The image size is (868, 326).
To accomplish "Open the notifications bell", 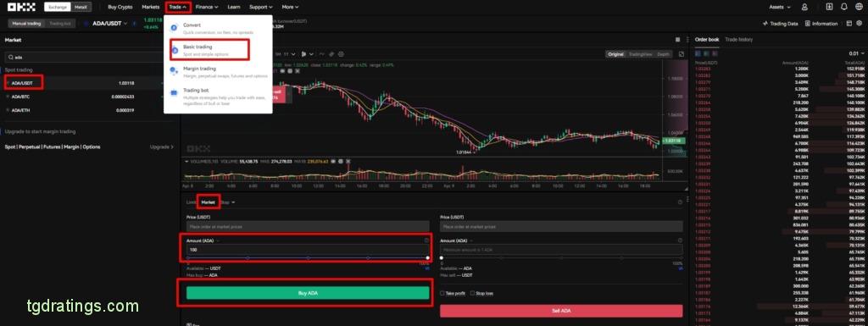I will 843,7.
